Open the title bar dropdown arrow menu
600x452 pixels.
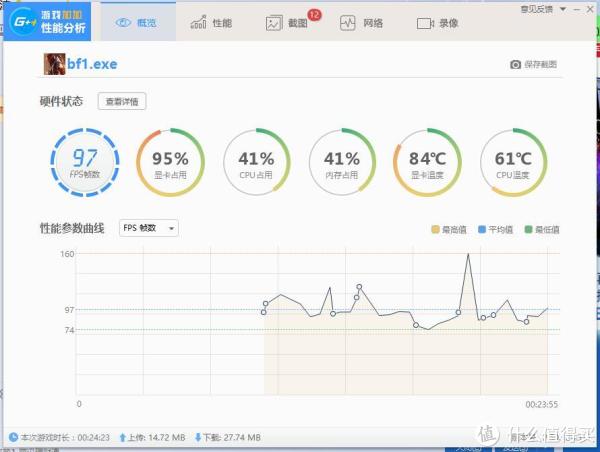[x=562, y=9]
